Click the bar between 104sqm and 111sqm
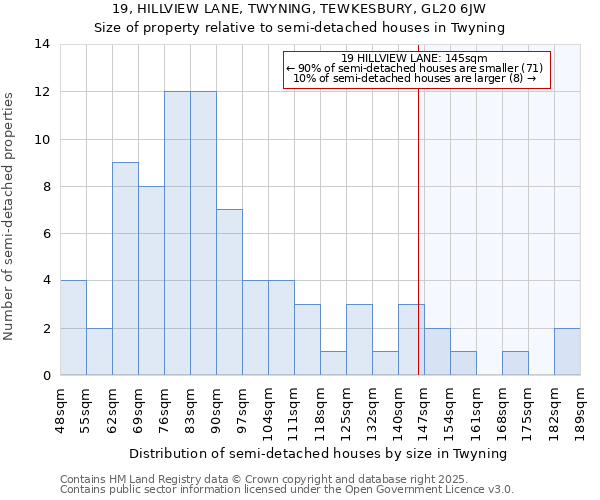Viewport: 600px width, 500px height. (282, 328)
